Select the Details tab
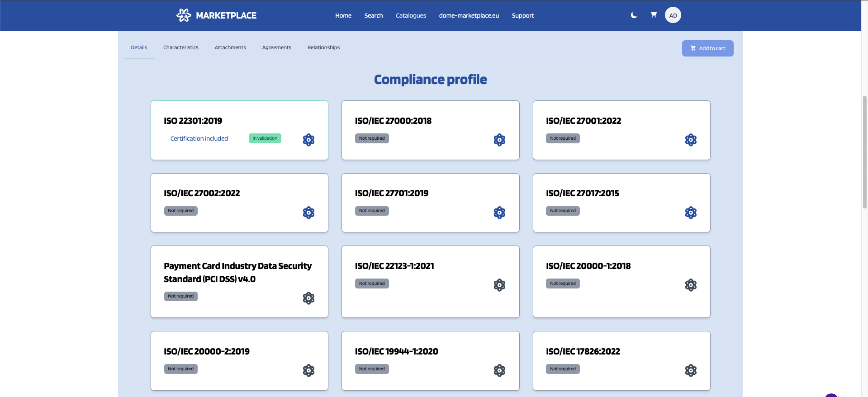This screenshot has width=868, height=397. click(x=139, y=47)
